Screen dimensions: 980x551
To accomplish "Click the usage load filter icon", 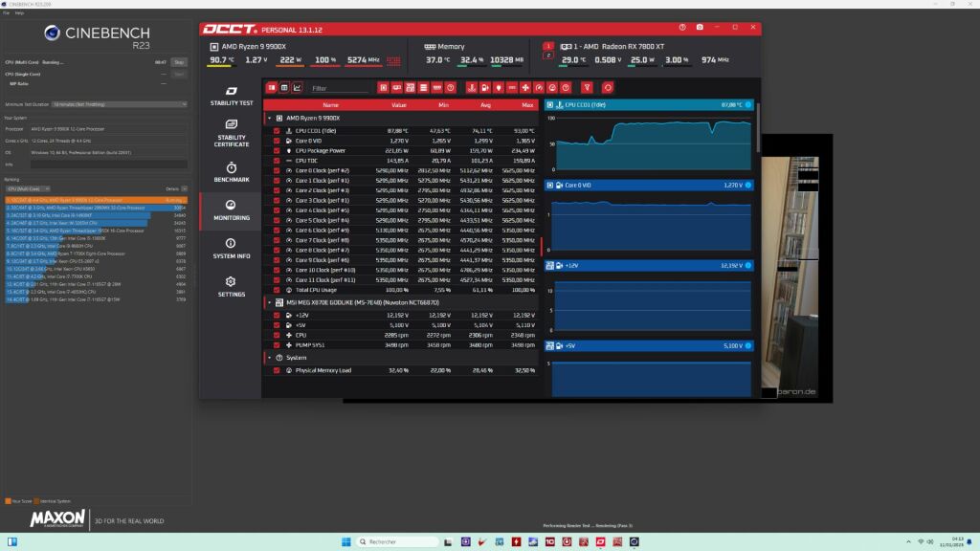I will [552, 88].
